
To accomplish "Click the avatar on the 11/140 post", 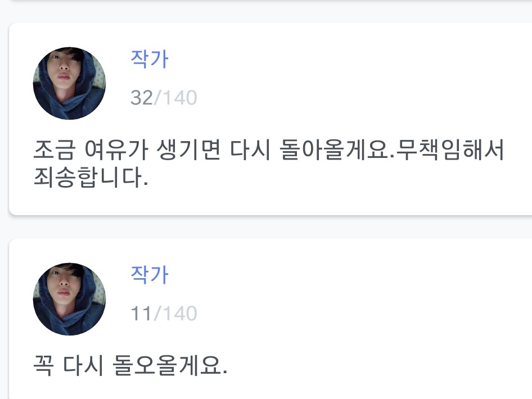I will tap(69, 299).
